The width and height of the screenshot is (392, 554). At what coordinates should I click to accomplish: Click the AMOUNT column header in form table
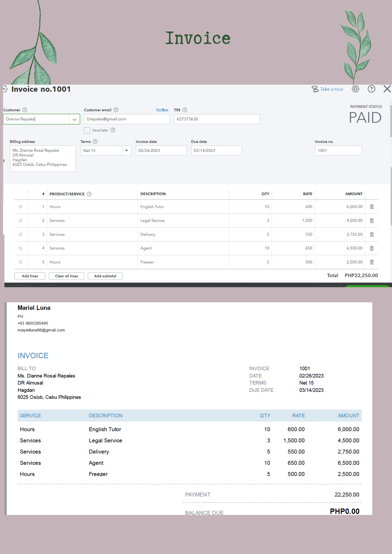(354, 194)
